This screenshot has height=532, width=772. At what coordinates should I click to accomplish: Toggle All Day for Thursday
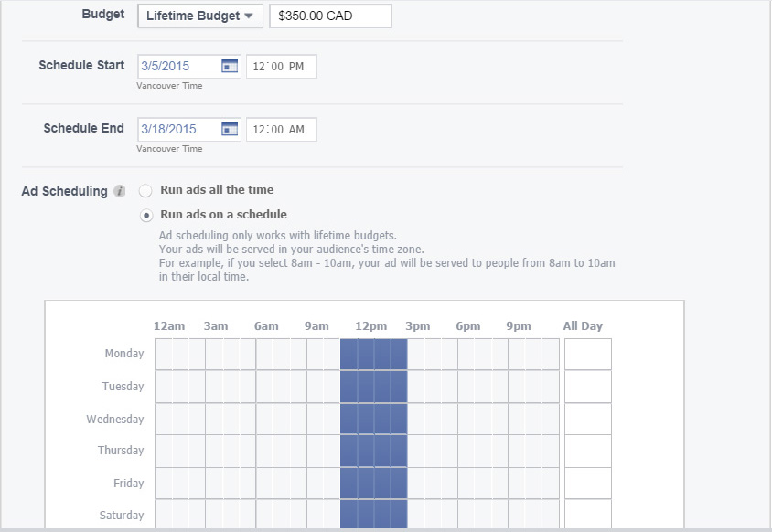coord(588,451)
